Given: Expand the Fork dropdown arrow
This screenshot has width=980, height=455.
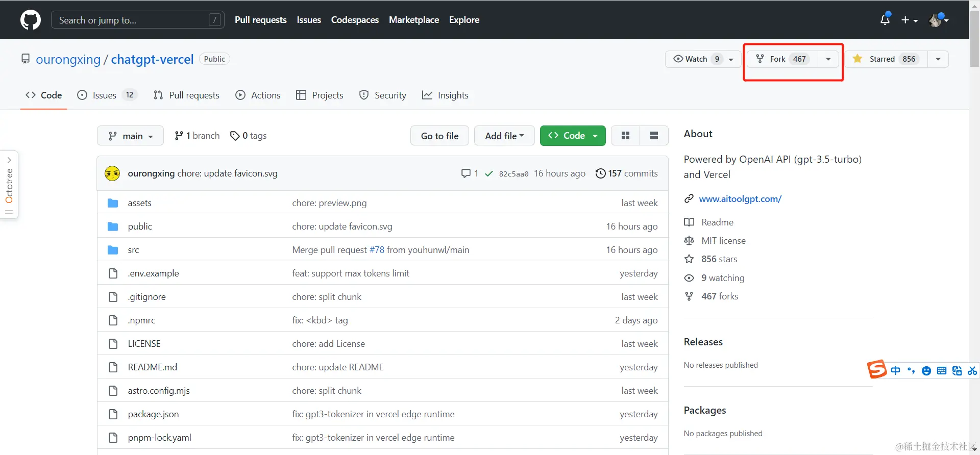Looking at the screenshot, I should (828, 59).
